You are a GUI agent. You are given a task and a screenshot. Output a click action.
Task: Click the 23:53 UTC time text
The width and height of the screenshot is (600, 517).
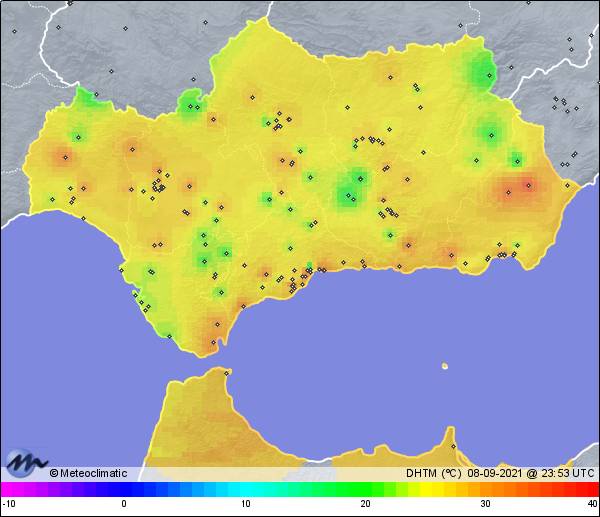click(567, 473)
